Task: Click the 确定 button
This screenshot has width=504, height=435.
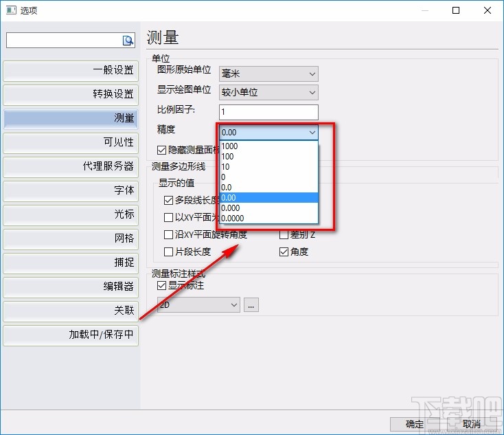Action: click(415, 424)
